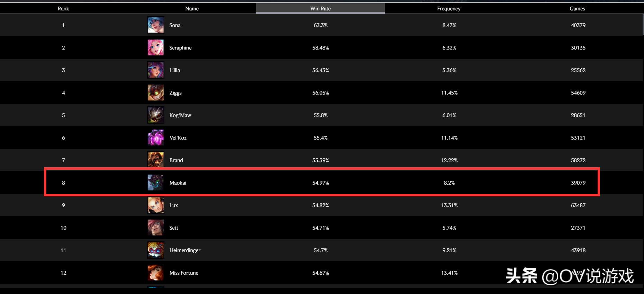
Task: Sort table by Games column header
Action: [577, 9]
